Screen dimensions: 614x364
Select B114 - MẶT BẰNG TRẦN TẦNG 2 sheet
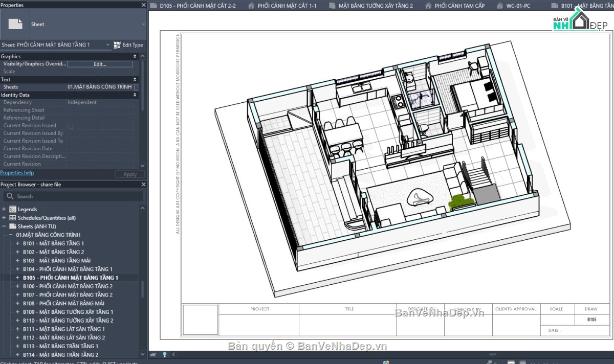(60, 355)
